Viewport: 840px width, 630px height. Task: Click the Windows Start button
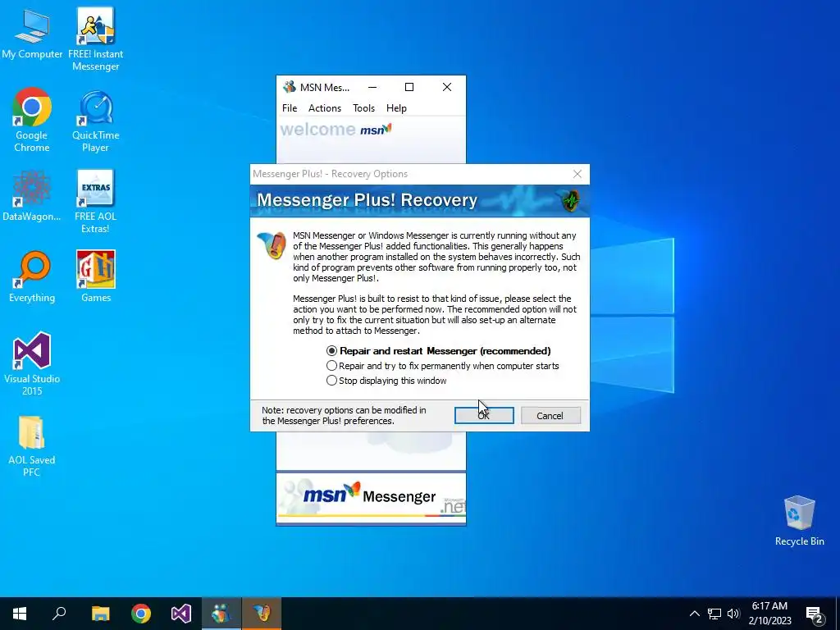(x=20, y=614)
